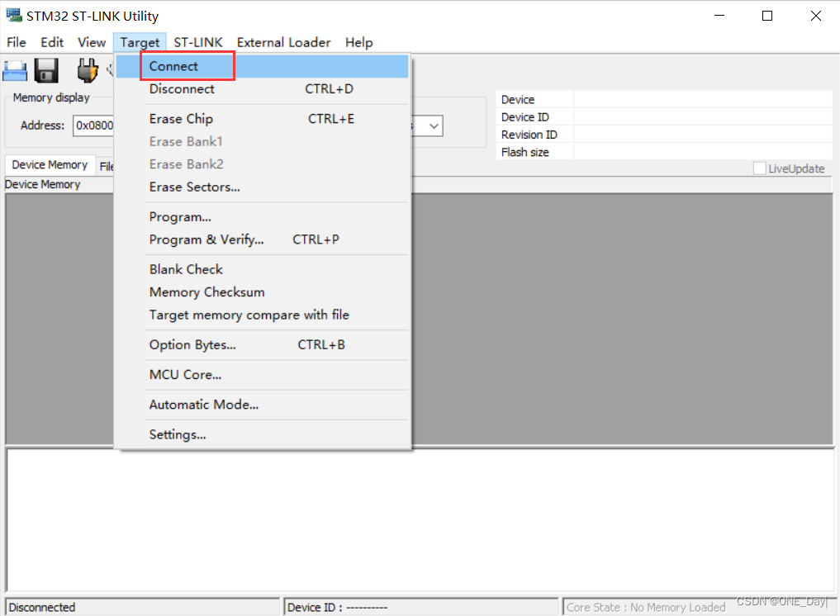The width and height of the screenshot is (840, 616).
Task: Switch to the Device Memory tab
Action: click(x=50, y=164)
